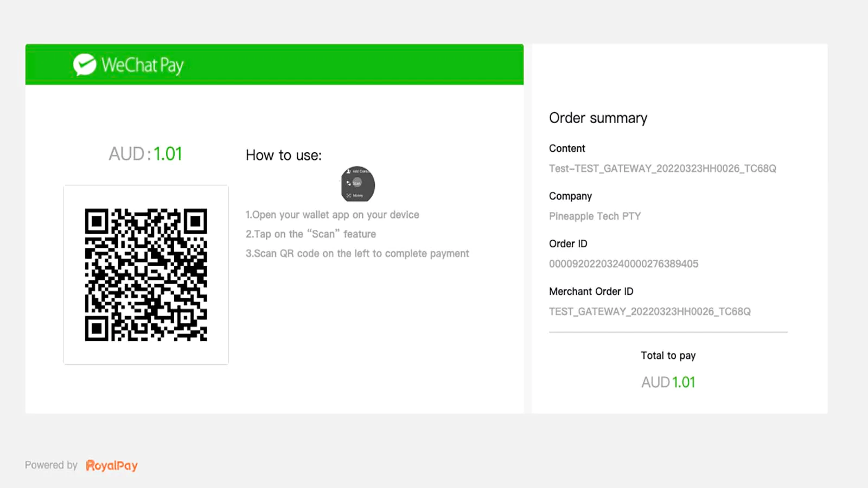Image resolution: width=868 pixels, height=488 pixels.
Task: Click the AUD:1.01 amount above the QR code
Action: pos(145,154)
